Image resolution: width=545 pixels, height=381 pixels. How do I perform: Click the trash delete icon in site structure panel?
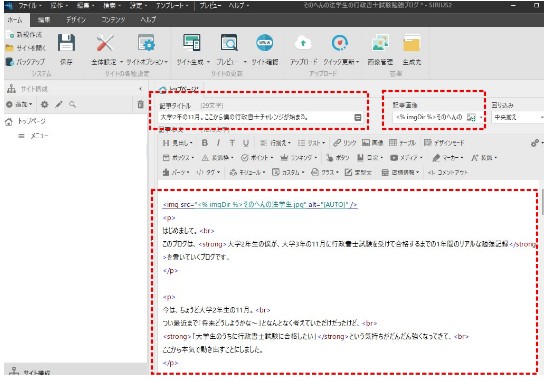pos(140,104)
